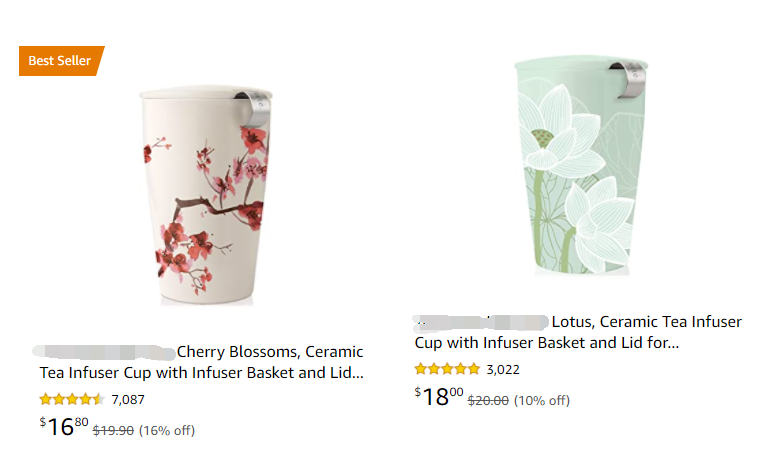765x452 pixels.
Task: Open the green Lotus cup product image
Action: point(581,165)
